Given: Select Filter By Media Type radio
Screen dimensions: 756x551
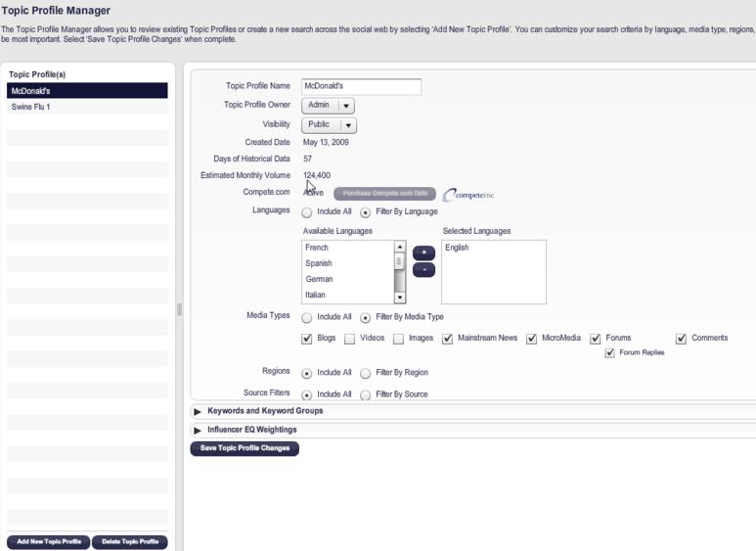Looking at the screenshot, I should pyautogui.click(x=366, y=317).
